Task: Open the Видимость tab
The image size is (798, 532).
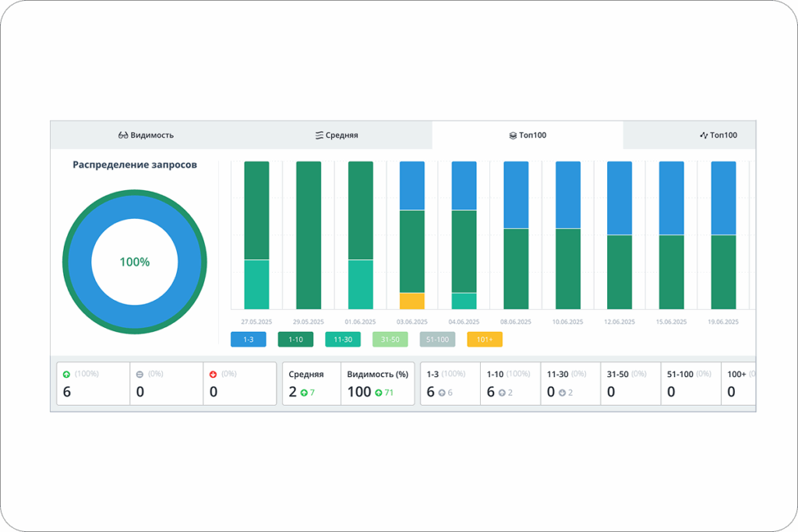Action: click(x=146, y=136)
